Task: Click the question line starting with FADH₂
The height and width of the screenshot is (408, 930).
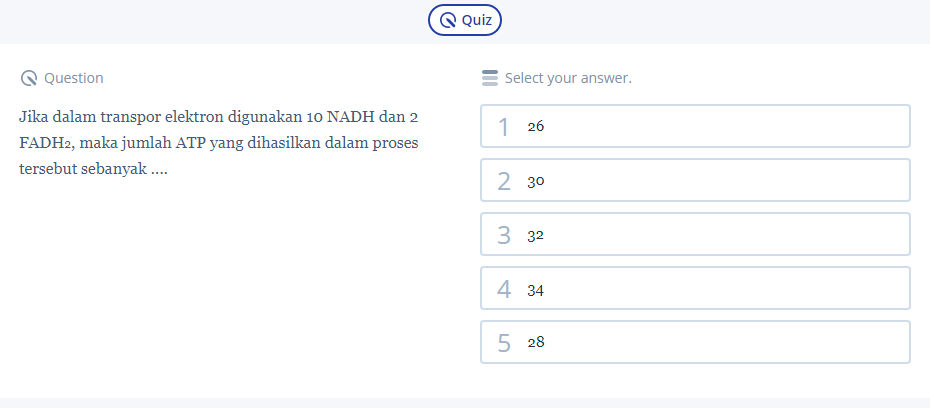Action: click(218, 143)
